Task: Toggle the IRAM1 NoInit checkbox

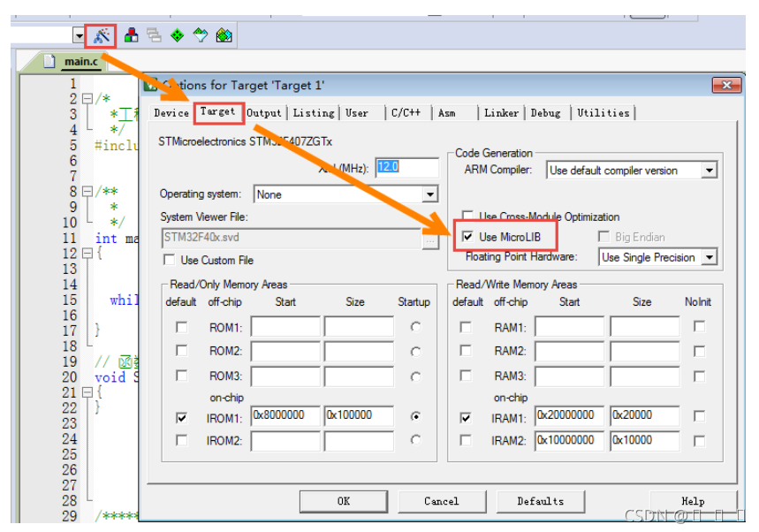Action: [x=699, y=416]
